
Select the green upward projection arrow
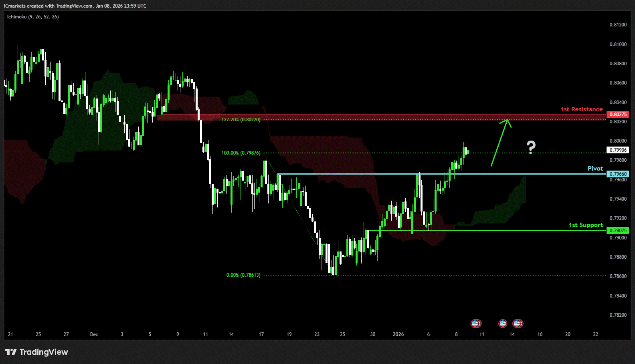[500, 143]
